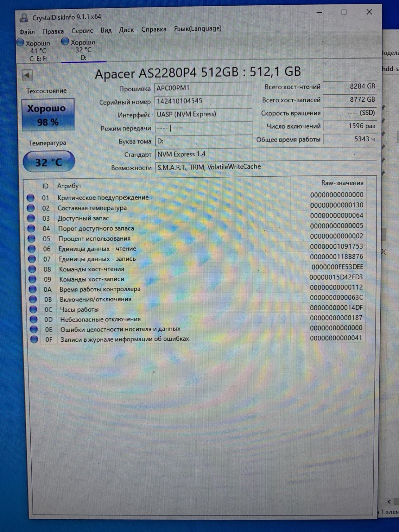Click status dot for Часы работы
399x532 pixels.
(34, 309)
